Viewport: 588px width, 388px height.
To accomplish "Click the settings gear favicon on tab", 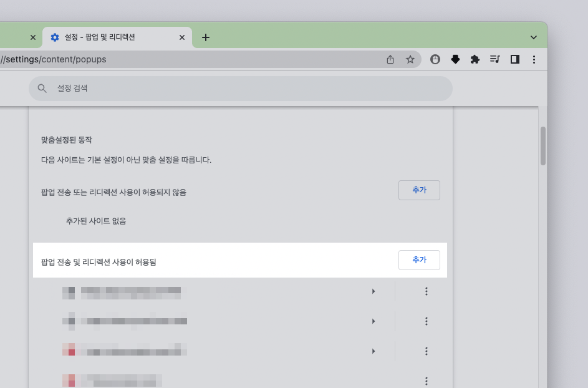I will click(x=55, y=37).
